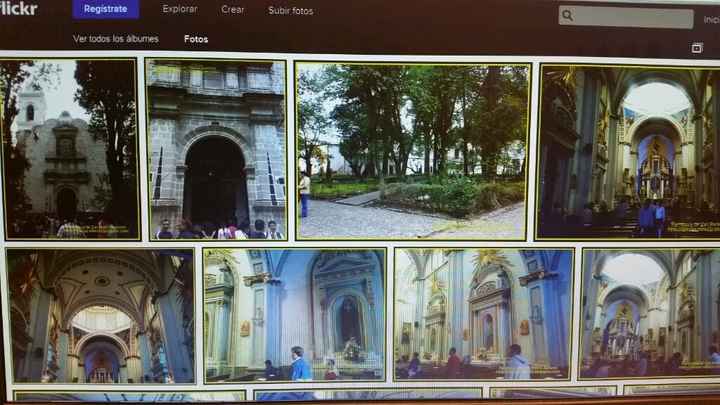Open the Explorar menu

click(180, 10)
